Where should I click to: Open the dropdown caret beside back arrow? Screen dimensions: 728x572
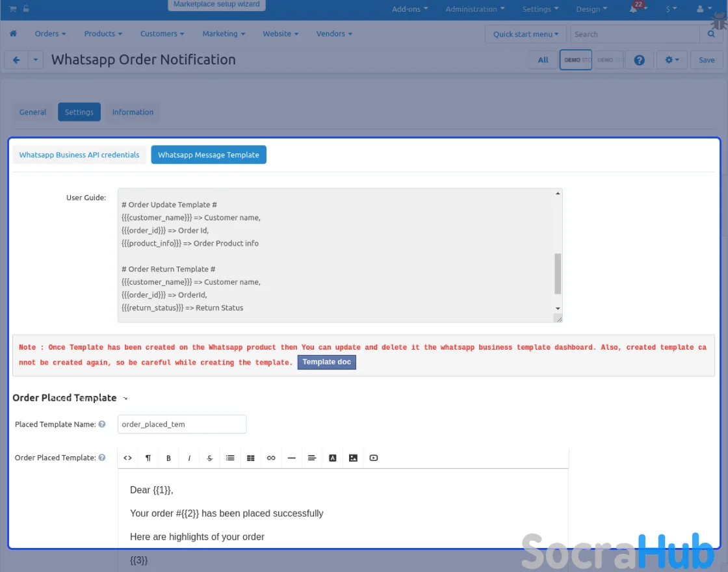36,60
